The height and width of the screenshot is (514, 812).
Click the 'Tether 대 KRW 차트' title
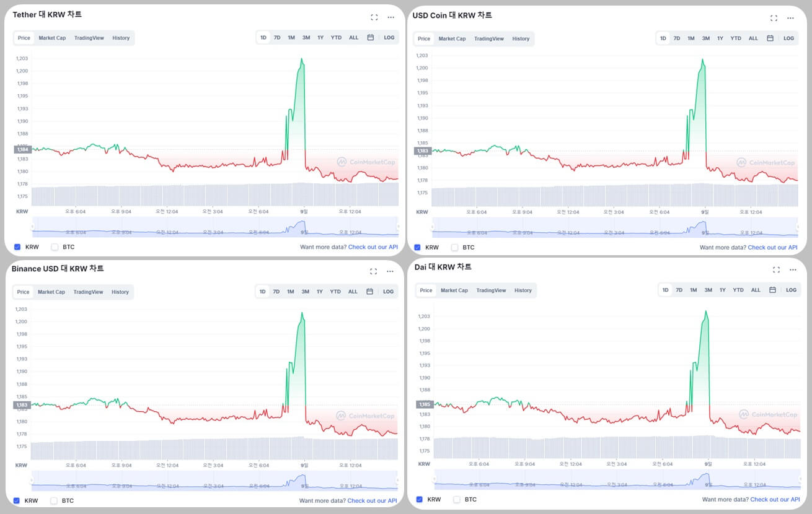pyautogui.click(x=47, y=14)
